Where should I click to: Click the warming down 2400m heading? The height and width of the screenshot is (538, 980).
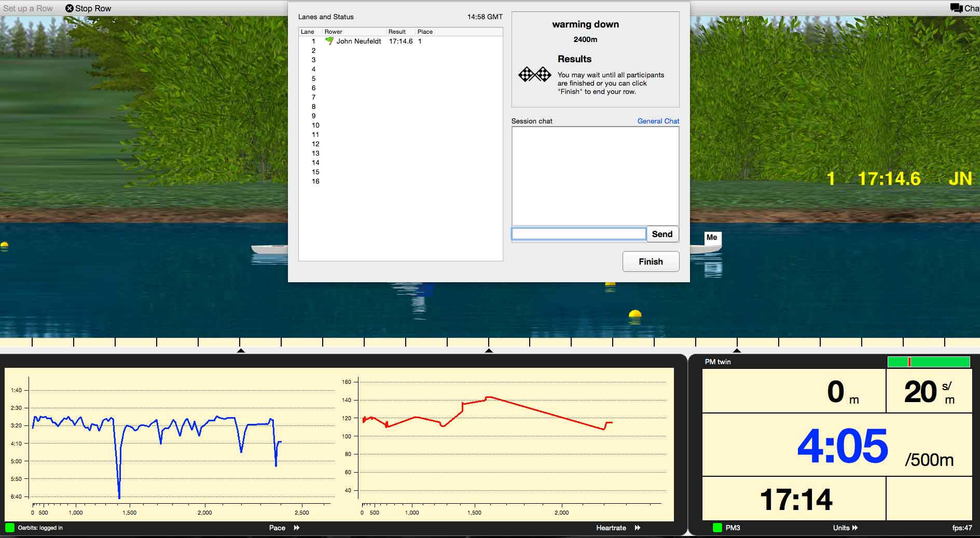pyautogui.click(x=585, y=31)
